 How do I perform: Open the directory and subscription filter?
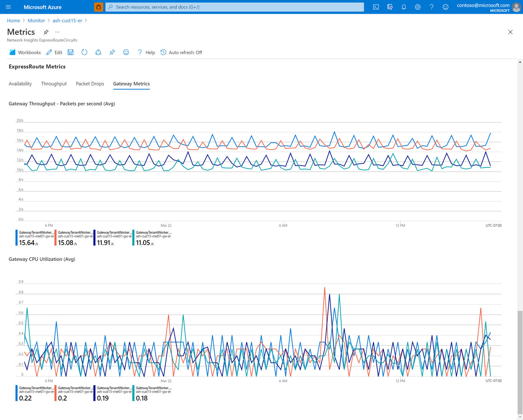(x=390, y=7)
